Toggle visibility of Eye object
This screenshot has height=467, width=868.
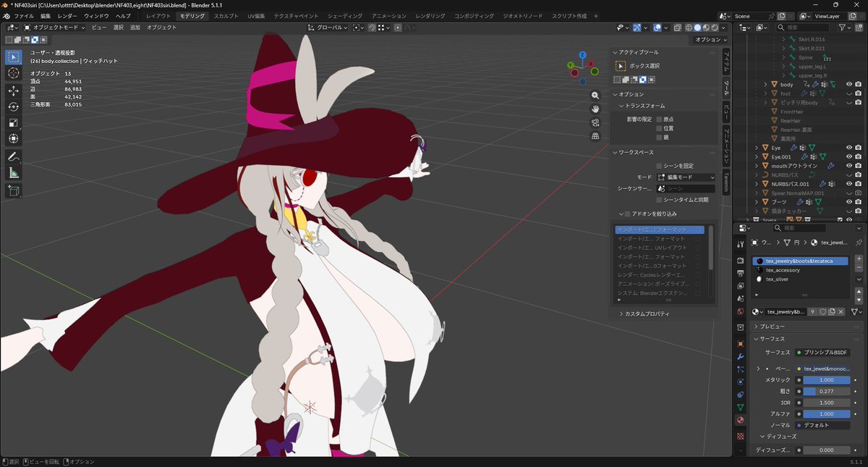point(849,148)
